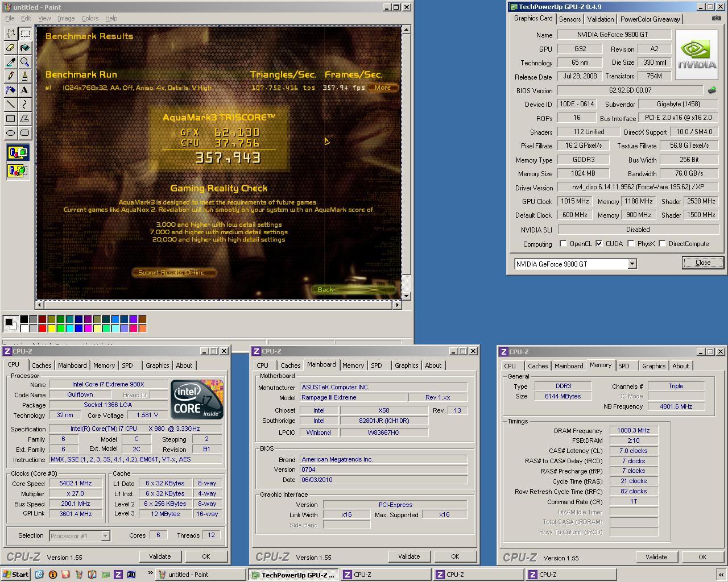Image resolution: width=728 pixels, height=582 pixels.
Task: Open the SPD tab in the memory CPU-Z window
Action: click(x=624, y=366)
